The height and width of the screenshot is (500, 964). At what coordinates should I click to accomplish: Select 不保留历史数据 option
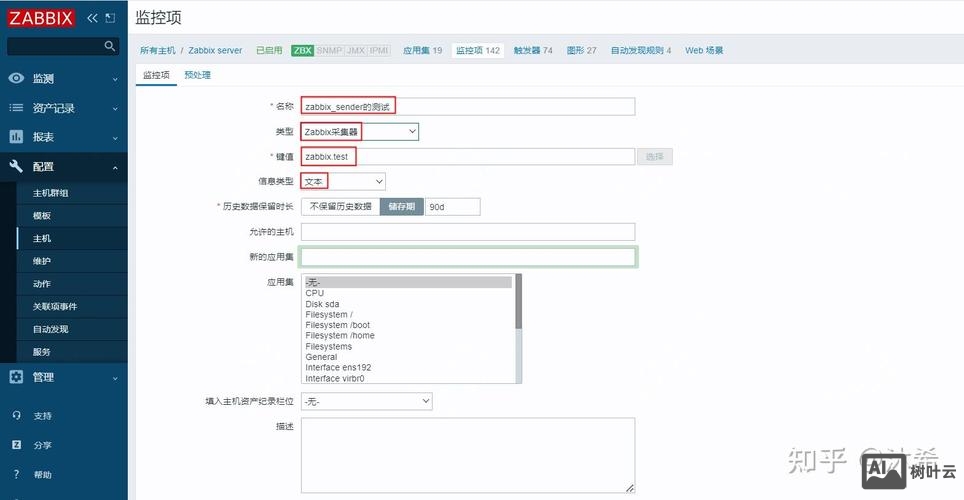coord(341,207)
